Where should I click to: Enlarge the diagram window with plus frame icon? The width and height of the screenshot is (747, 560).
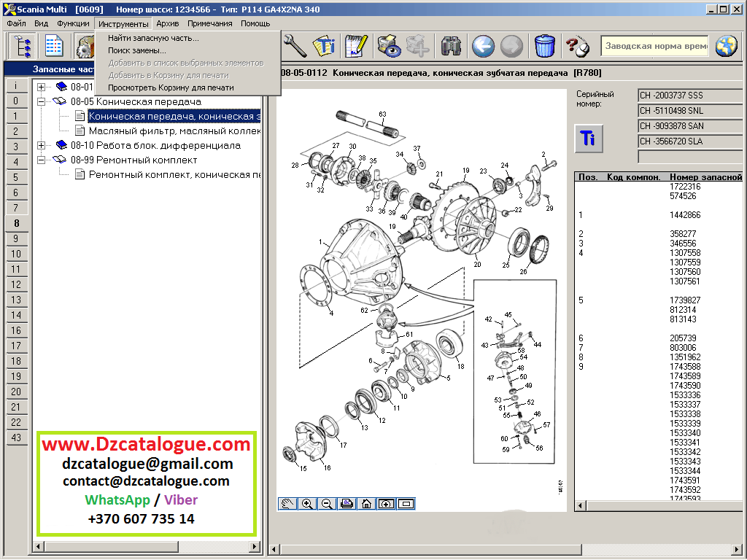386,504
